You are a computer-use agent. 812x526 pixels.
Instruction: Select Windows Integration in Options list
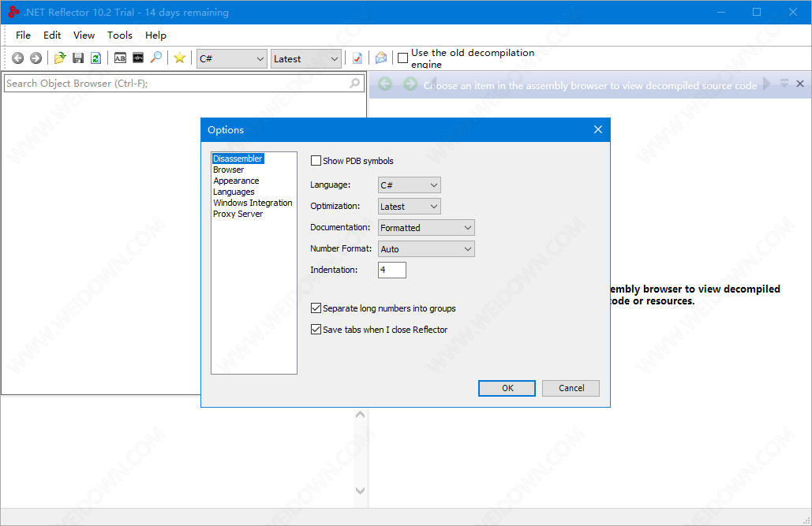pyautogui.click(x=253, y=203)
